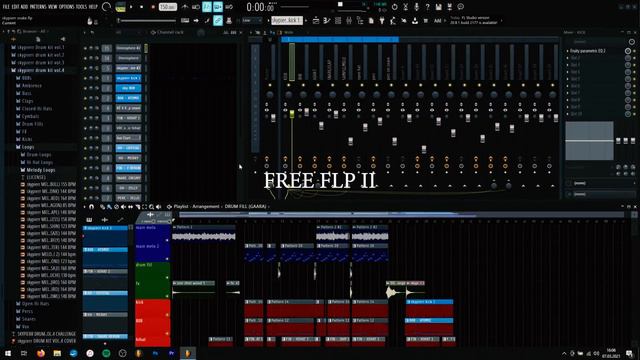Screen dimensions: 640x360
Task: Open the piano roll view icon
Action: coord(327,20)
